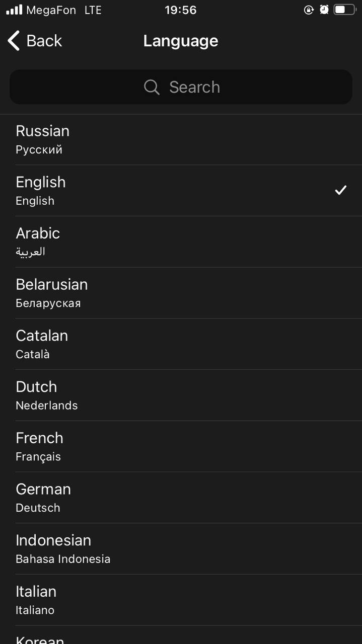
Task: Click the magnifying glass search icon
Action: tap(152, 87)
